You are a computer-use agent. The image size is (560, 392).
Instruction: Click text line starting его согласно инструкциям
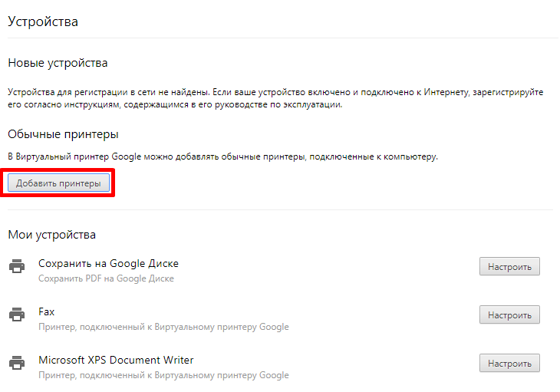175,104
